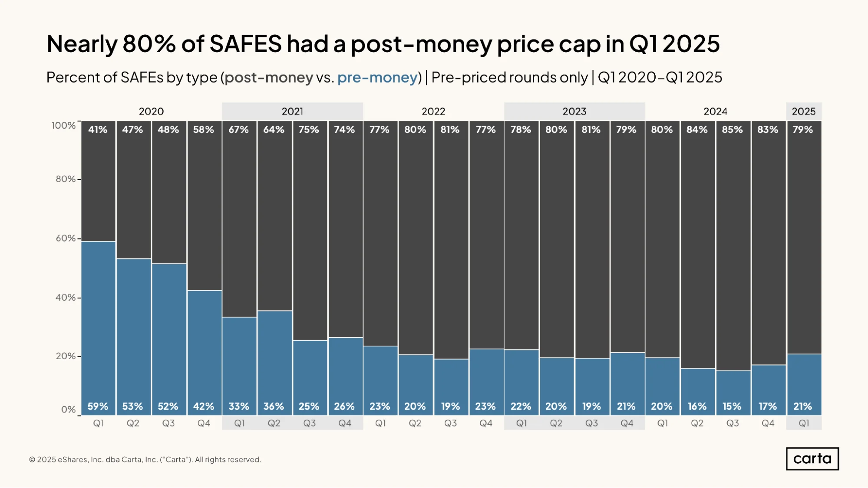Screen dimensions: 868x488
Task: Click the 100% y-axis label
Action: pyautogui.click(x=63, y=125)
